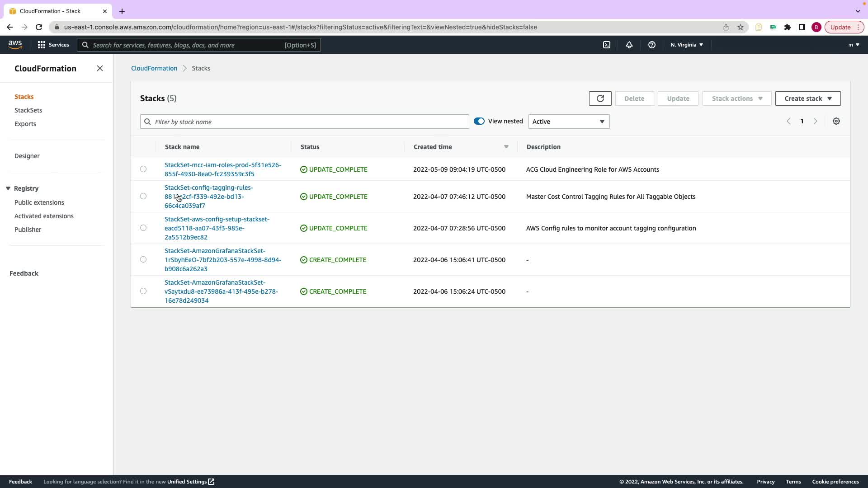Open the Active status filter dropdown

(x=568, y=122)
